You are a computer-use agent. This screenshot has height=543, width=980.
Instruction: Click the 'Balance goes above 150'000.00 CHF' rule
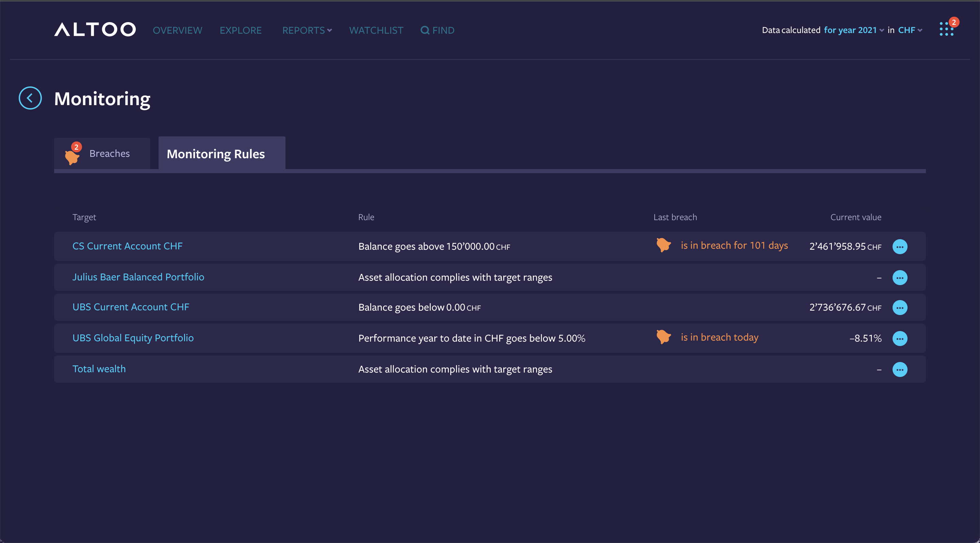[x=434, y=246]
